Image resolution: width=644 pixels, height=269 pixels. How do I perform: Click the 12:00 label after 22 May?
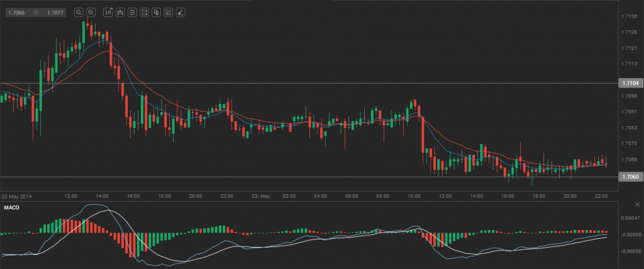coord(70,196)
